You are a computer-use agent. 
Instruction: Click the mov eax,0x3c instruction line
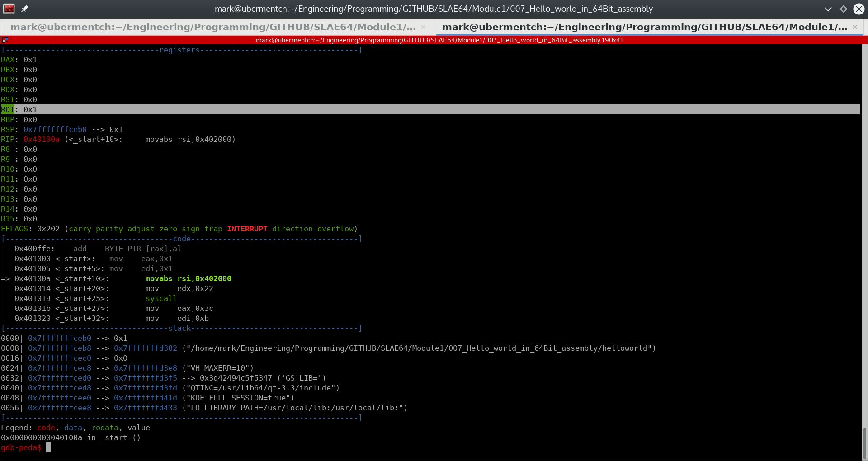click(114, 308)
